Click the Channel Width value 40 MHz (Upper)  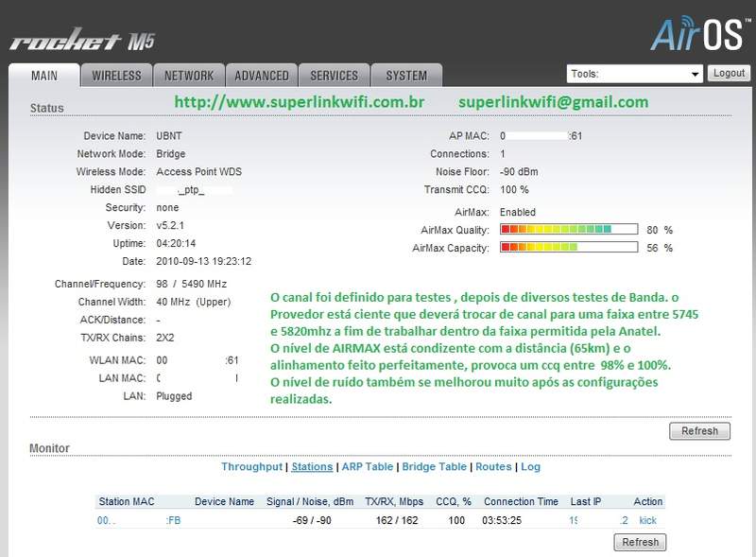coord(194,303)
